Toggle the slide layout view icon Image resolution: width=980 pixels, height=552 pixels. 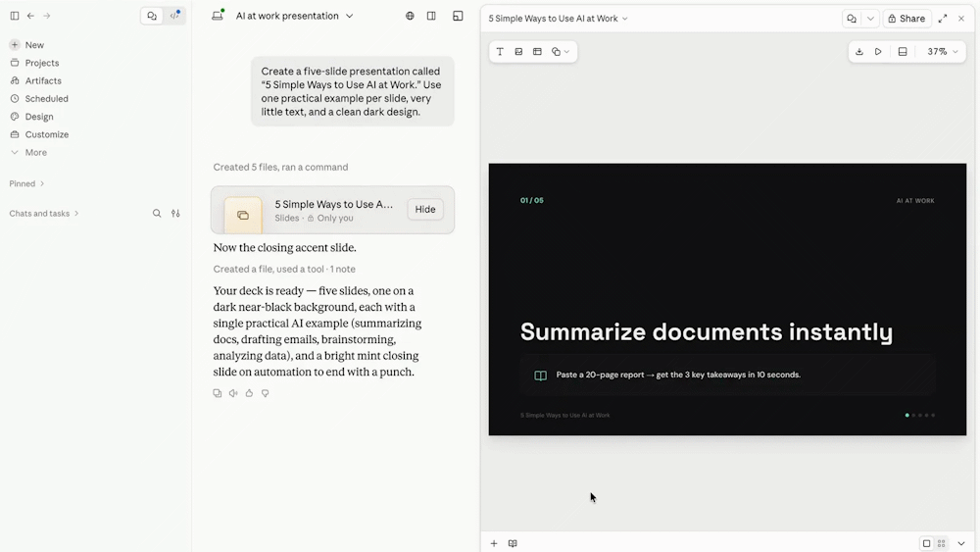pyautogui.click(x=903, y=52)
